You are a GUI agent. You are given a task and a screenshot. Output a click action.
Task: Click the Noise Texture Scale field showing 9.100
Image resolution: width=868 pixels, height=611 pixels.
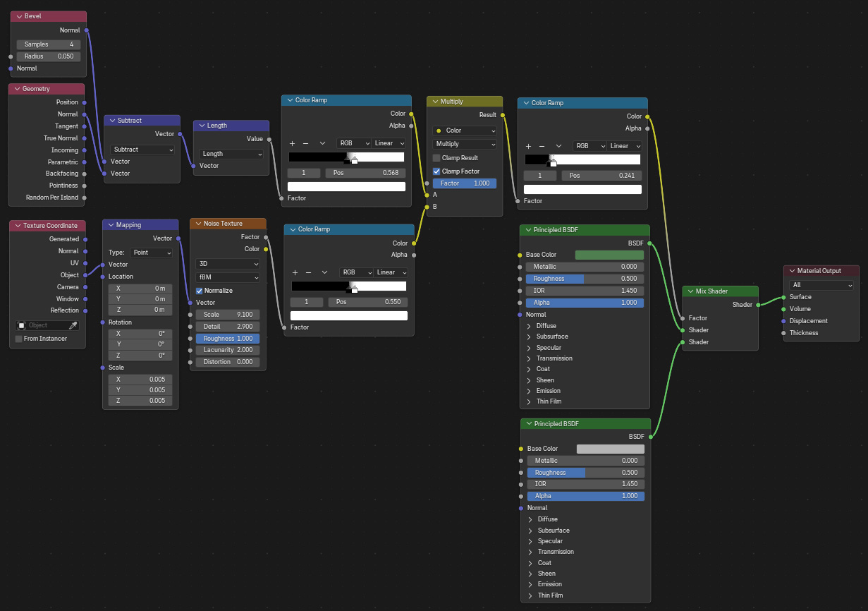(x=227, y=315)
